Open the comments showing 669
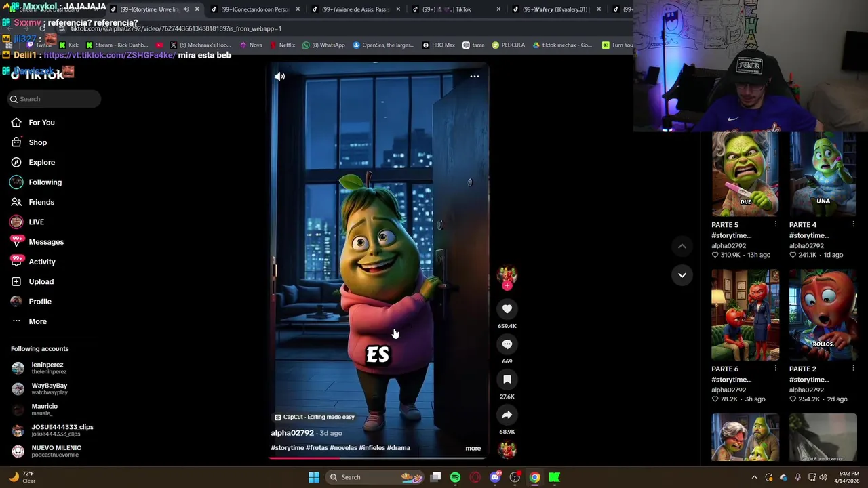The height and width of the screenshot is (488, 868). click(x=507, y=344)
